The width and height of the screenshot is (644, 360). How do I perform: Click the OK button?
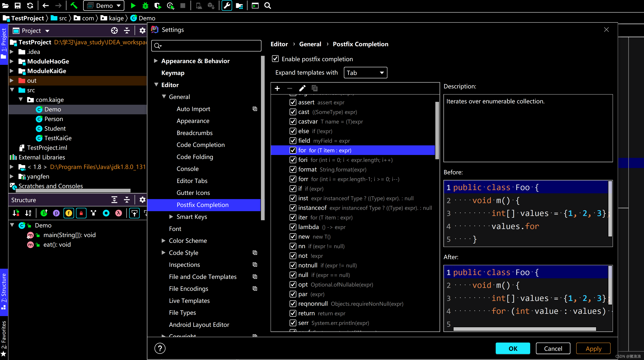click(513, 348)
